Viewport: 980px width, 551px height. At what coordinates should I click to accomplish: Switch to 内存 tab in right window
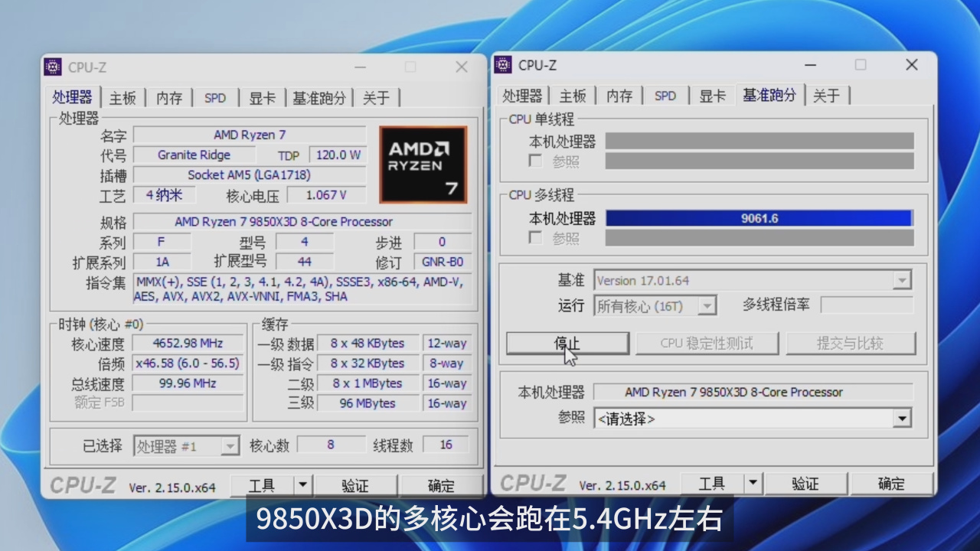coord(619,96)
